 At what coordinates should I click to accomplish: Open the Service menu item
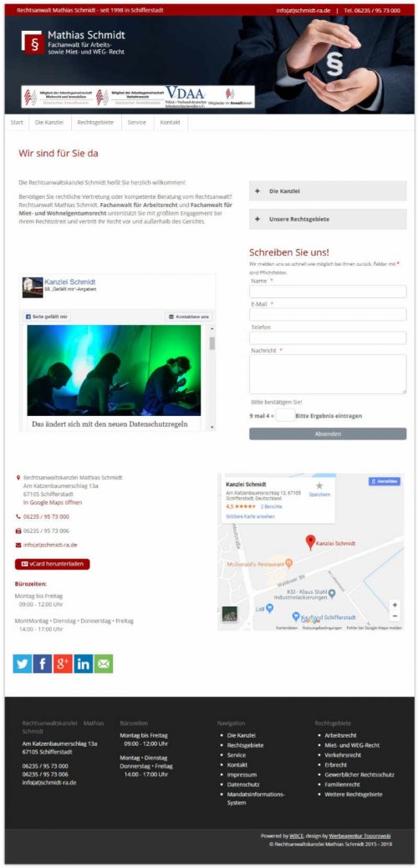point(137,122)
